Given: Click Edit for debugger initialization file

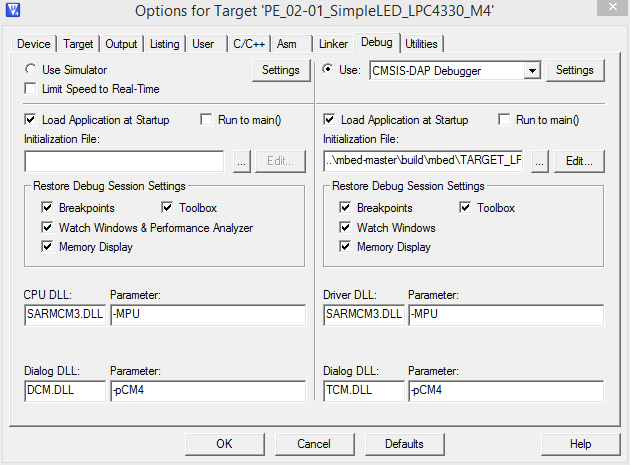Looking at the screenshot, I should (x=580, y=160).
